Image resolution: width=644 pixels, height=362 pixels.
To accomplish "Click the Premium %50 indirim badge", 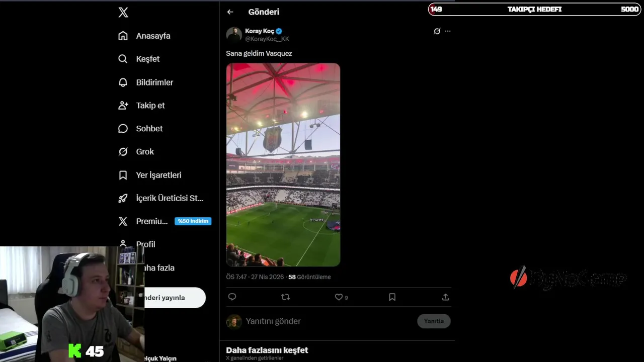I will (x=193, y=221).
